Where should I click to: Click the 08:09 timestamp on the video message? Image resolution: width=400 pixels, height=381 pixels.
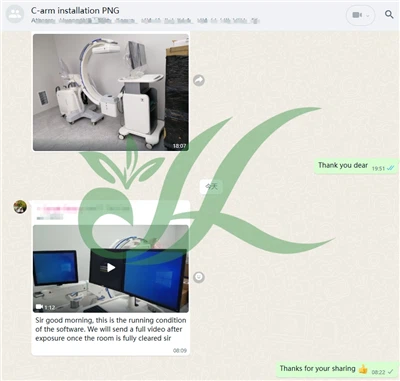[180, 350]
